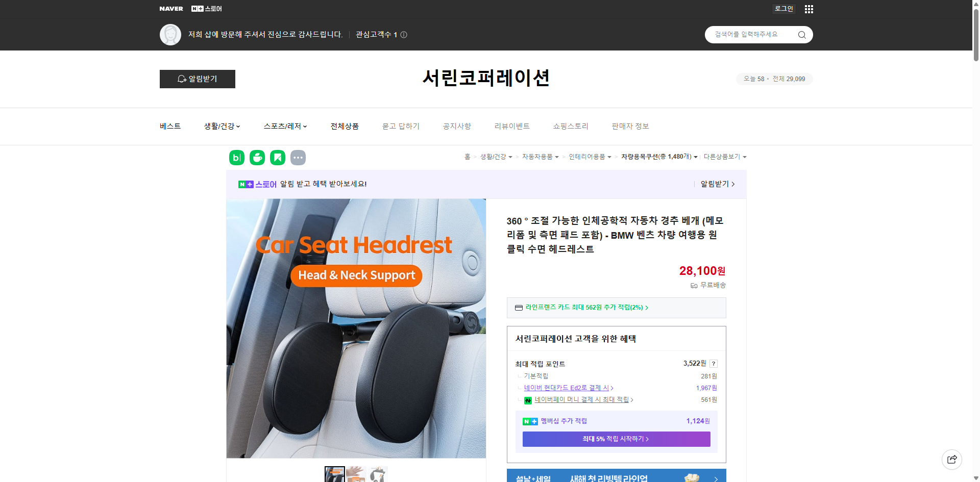This screenshot has width=980, height=482.
Task: Share the product to Naver Cafe
Action: coord(257,157)
